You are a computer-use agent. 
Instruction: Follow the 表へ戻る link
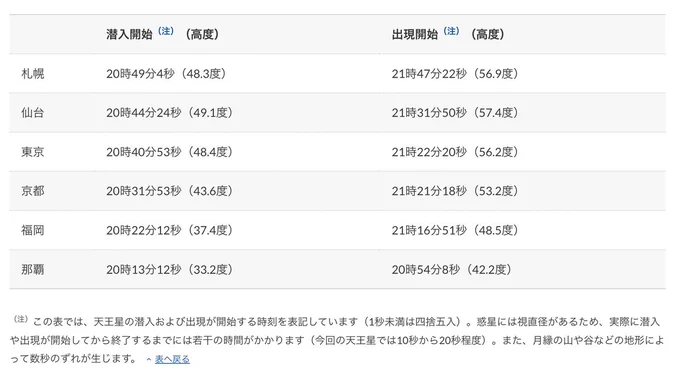(172, 359)
